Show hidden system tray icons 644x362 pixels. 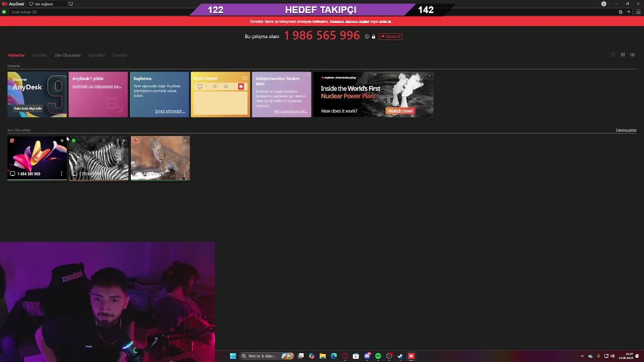582,356
